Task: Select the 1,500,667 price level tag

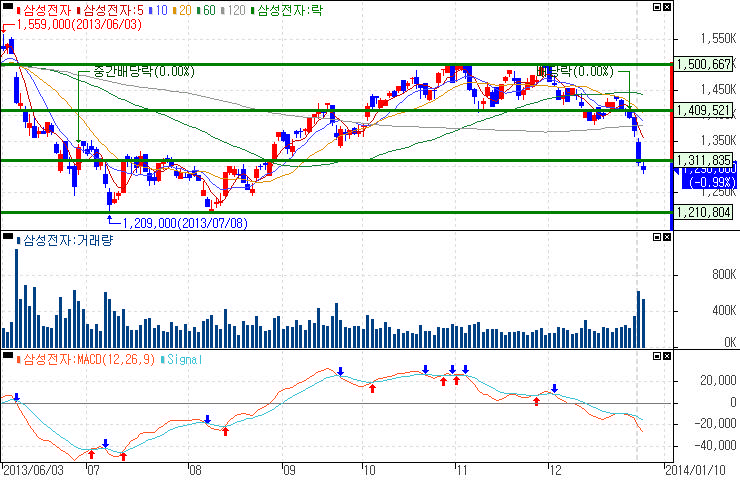Action: (704, 65)
